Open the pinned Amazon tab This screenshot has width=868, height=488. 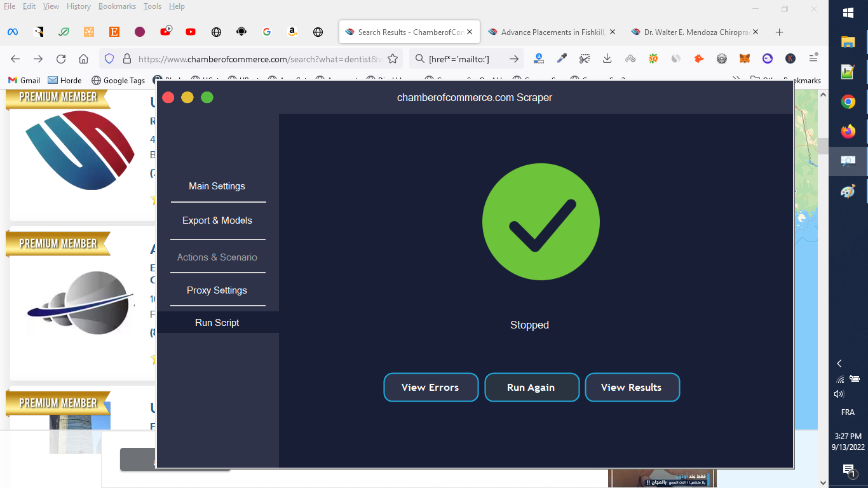[292, 32]
